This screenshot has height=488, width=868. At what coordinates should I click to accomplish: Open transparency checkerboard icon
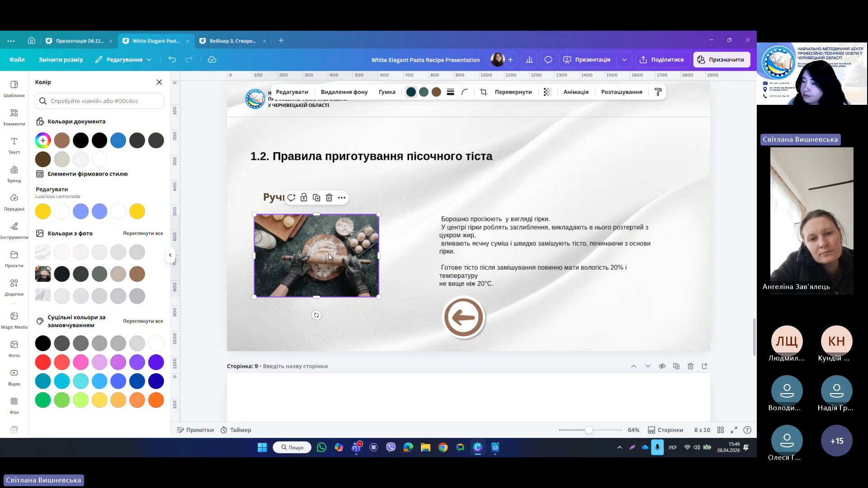(x=547, y=92)
